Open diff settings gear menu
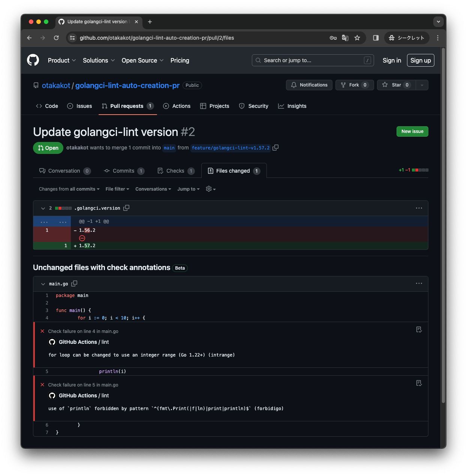Viewport: 467px width, 476px height. click(211, 189)
